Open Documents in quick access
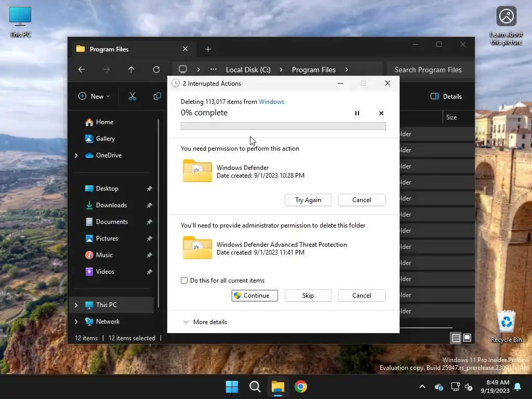Viewport: 532px width, 399px height. tap(107, 222)
